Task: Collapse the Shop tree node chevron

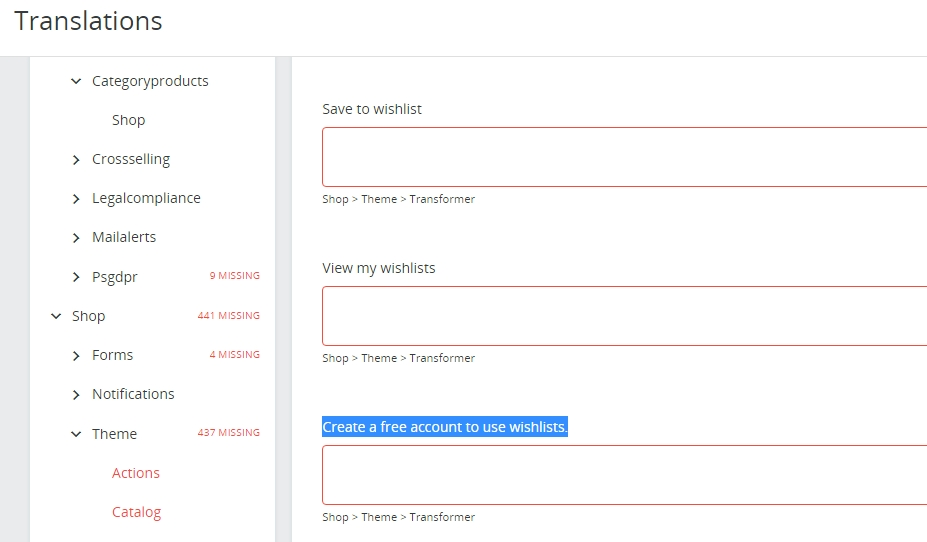Action: 56,316
